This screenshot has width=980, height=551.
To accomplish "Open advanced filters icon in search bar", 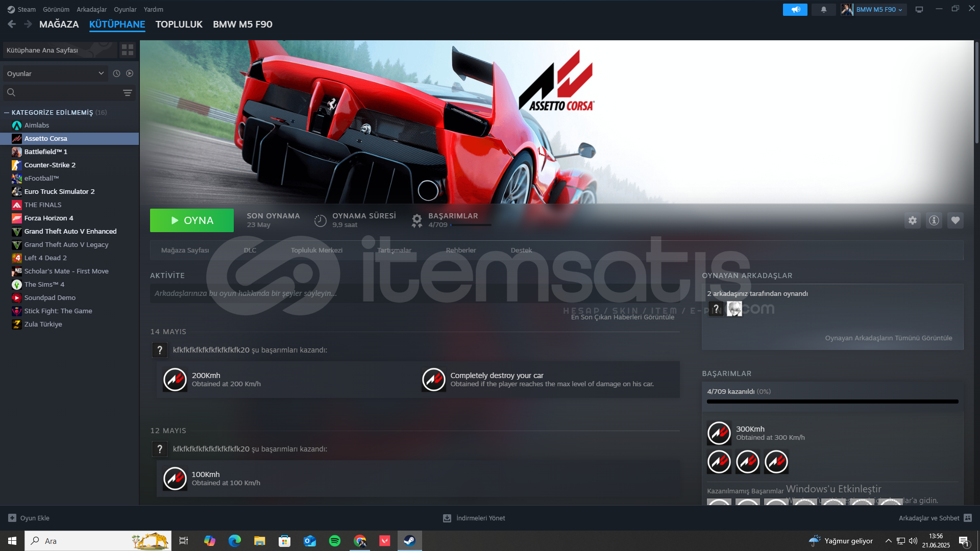I will point(128,93).
